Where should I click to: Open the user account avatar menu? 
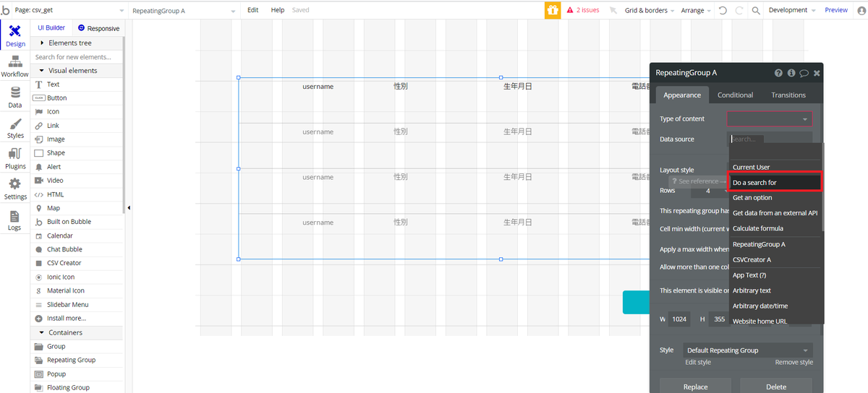click(x=862, y=10)
